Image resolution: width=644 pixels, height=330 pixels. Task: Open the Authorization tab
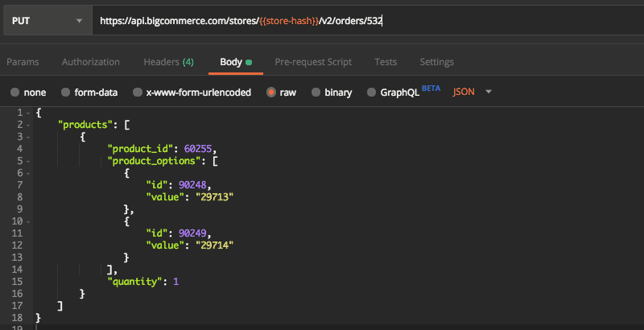[91, 62]
